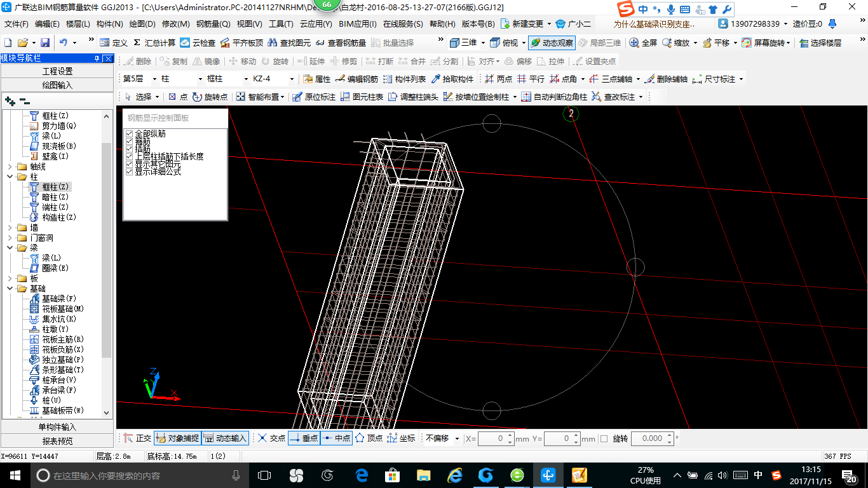Switch to 三维 3D view
Screen dimensions: 868x488
coord(463,43)
